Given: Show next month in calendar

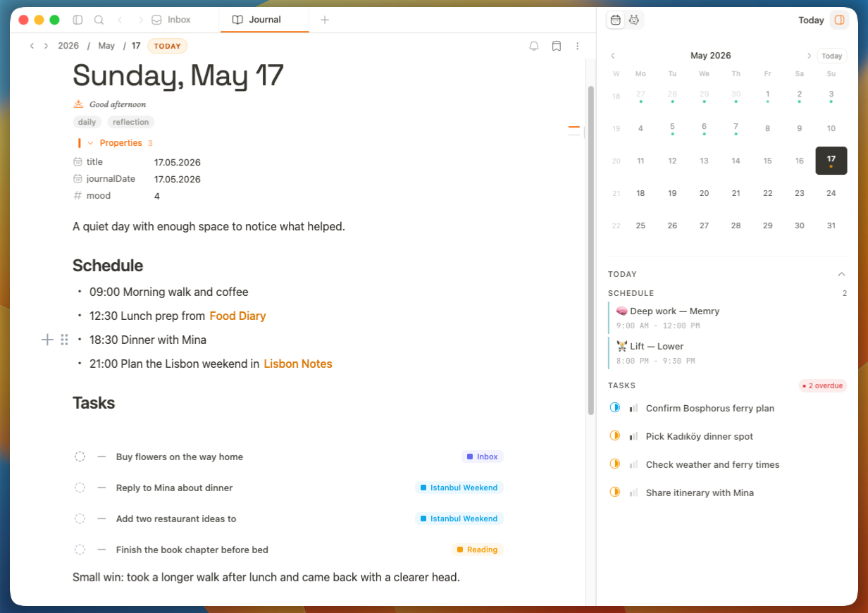Looking at the screenshot, I should click(x=809, y=56).
